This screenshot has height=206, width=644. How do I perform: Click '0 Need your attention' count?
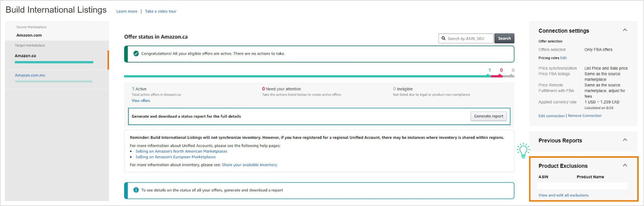281,89
